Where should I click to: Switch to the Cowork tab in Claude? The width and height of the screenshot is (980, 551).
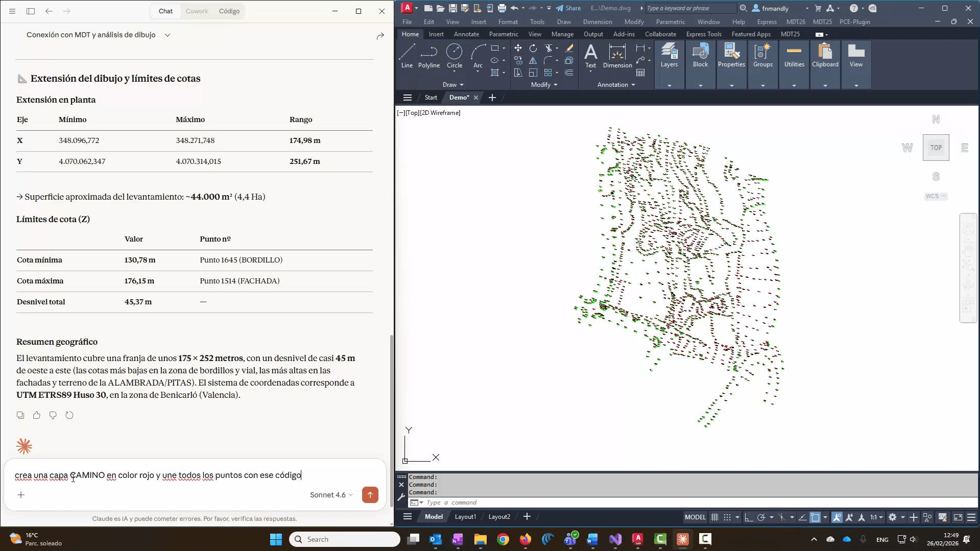[x=197, y=11]
